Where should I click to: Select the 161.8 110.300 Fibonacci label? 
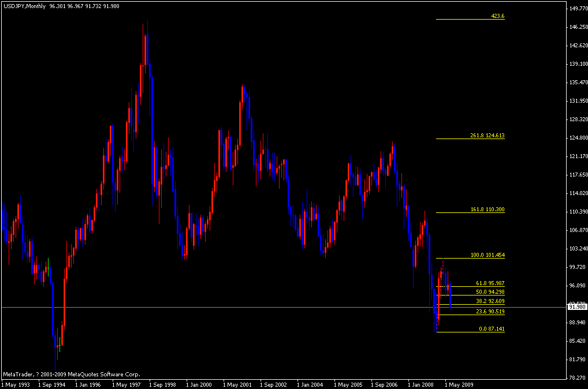487,210
